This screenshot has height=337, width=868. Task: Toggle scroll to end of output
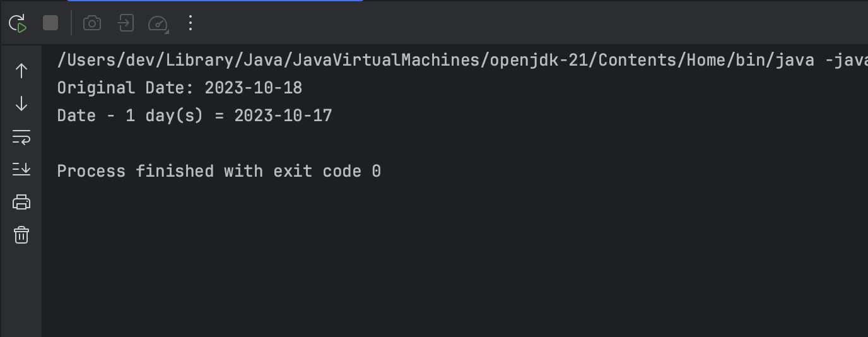point(21,169)
